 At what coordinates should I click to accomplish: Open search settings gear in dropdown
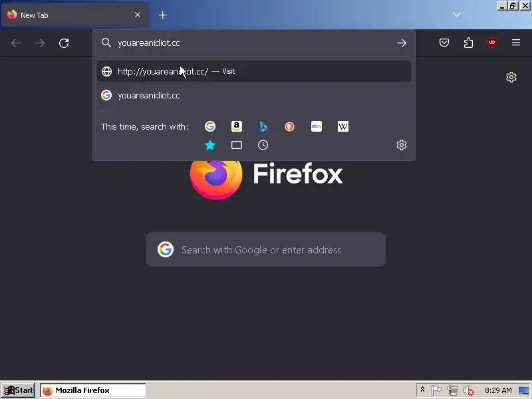coord(402,145)
